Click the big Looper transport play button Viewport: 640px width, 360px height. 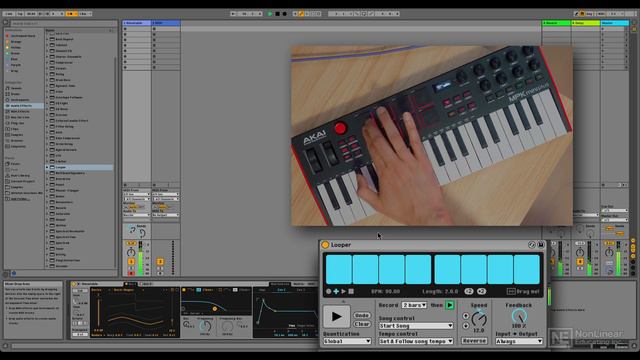pos(336,316)
